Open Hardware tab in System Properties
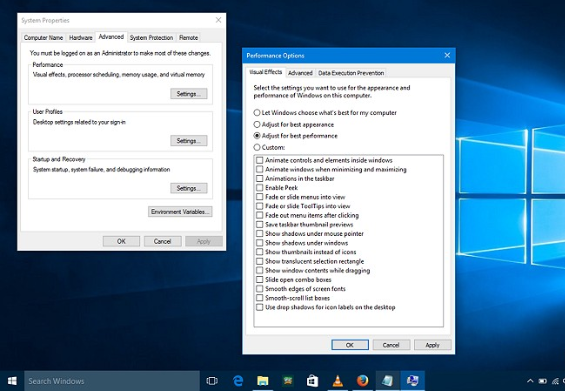Screen dimensions: 565x391 pyautogui.click(x=81, y=37)
